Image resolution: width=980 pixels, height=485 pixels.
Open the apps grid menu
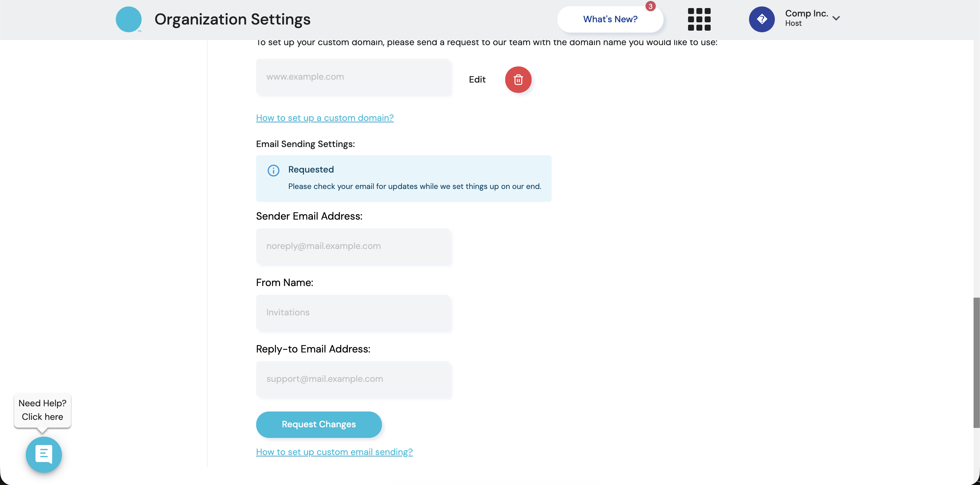699,19
